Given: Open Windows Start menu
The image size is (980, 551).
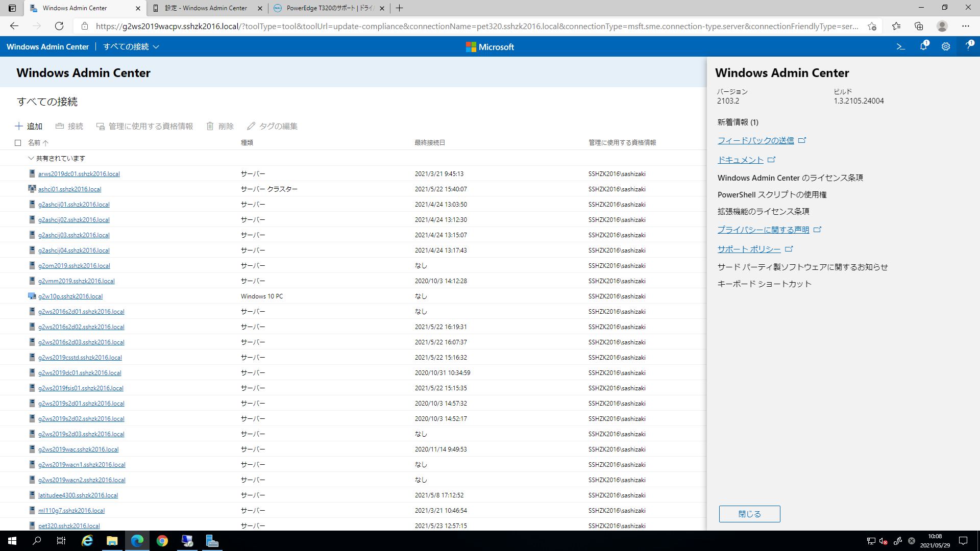Looking at the screenshot, I should point(12,541).
